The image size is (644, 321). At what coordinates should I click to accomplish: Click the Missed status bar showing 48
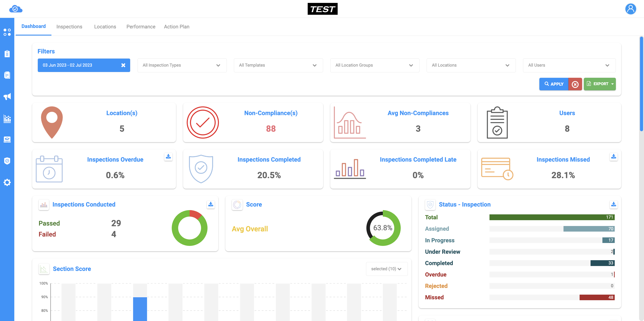click(597, 297)
